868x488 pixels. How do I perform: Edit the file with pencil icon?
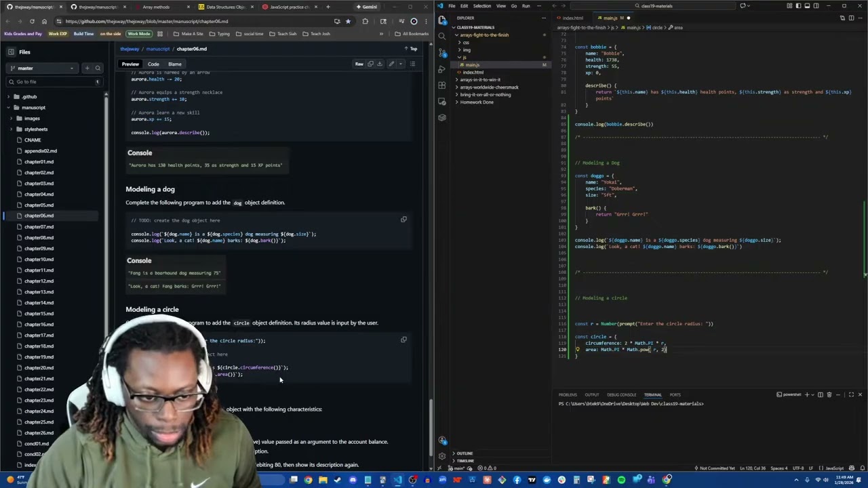tap(391, 64)
